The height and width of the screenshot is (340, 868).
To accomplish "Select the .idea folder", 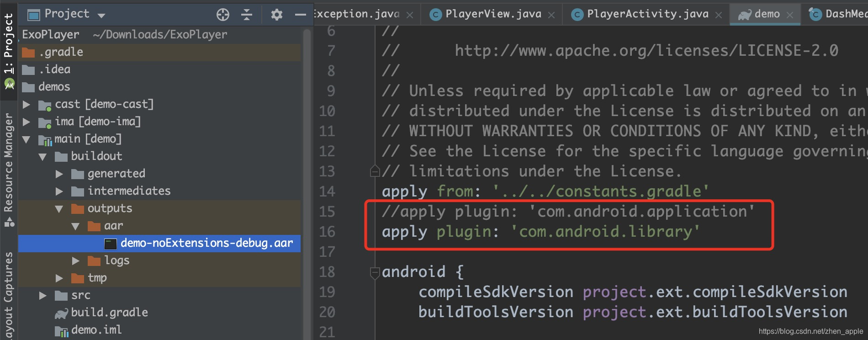I will (x=159, y=69).
